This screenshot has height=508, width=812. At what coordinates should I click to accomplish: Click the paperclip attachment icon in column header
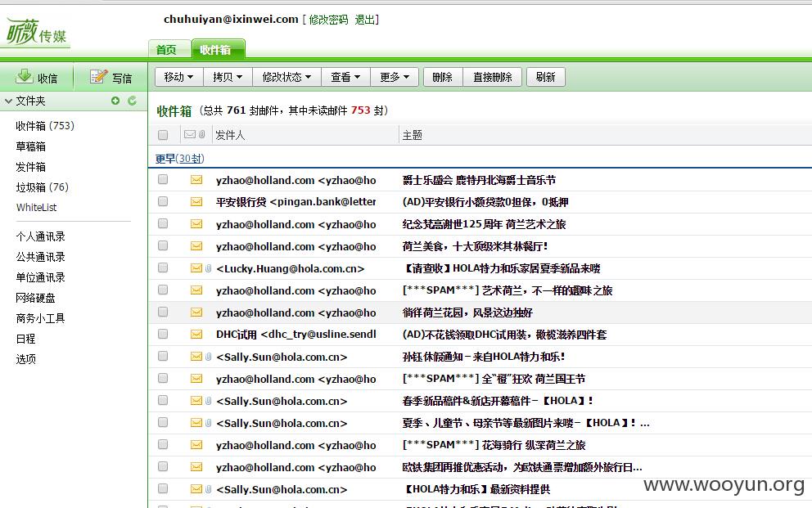pyautogui.click(x=202, y=134)
